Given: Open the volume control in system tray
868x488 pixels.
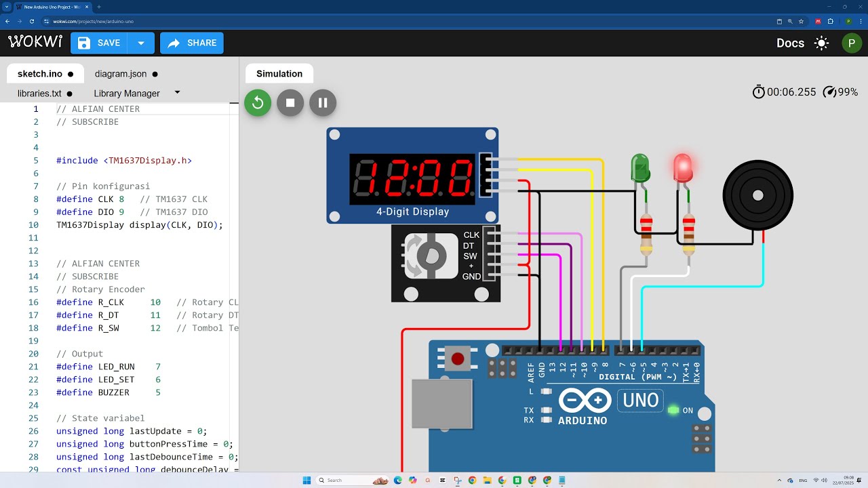Looking at the screenshot, I should tap(825, 480).
